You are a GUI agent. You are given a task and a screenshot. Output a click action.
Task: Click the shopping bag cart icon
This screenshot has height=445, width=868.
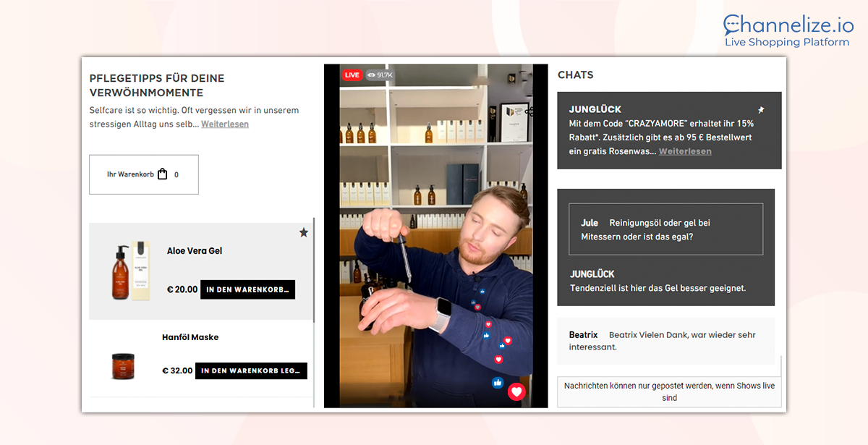tap(162, 174)
